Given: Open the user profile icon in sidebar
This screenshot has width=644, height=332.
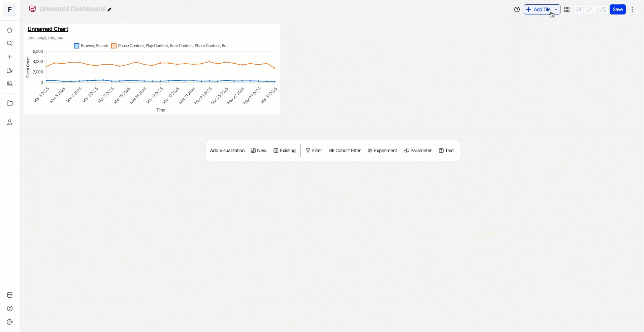Looking at the screenshot, I should point(10,122).
